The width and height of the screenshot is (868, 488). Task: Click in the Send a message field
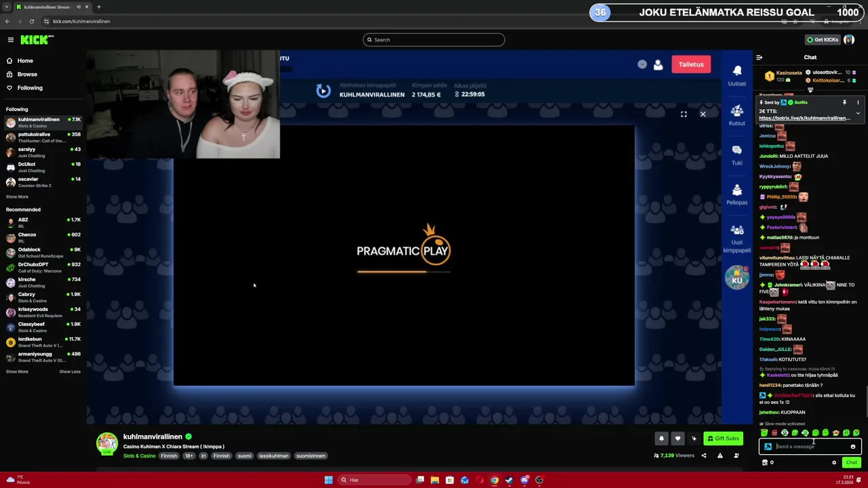810,447
